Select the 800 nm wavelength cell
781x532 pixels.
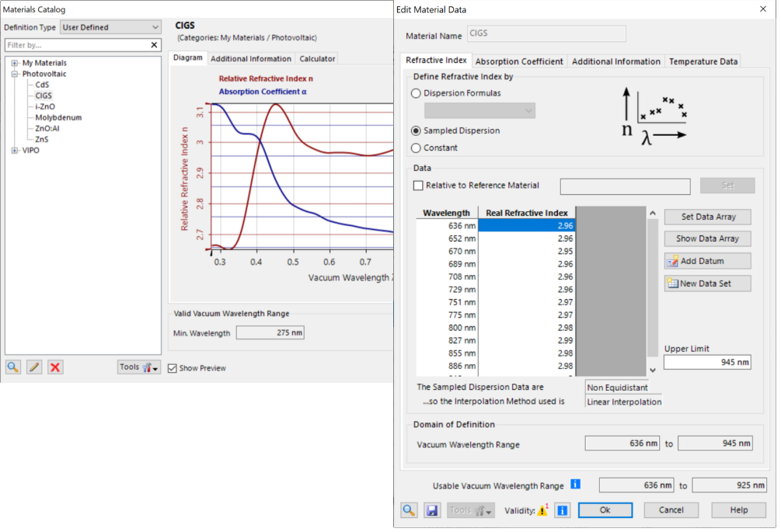point(448,328)
